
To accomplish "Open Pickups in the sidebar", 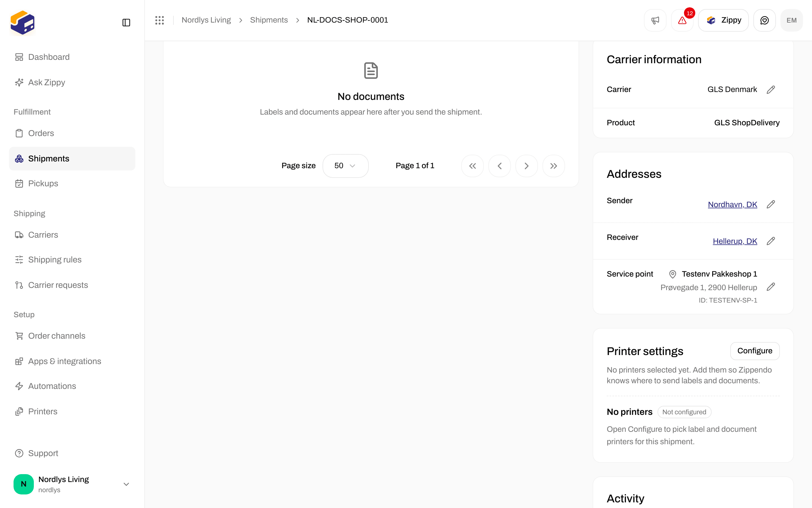I will (x=72, y=183).
